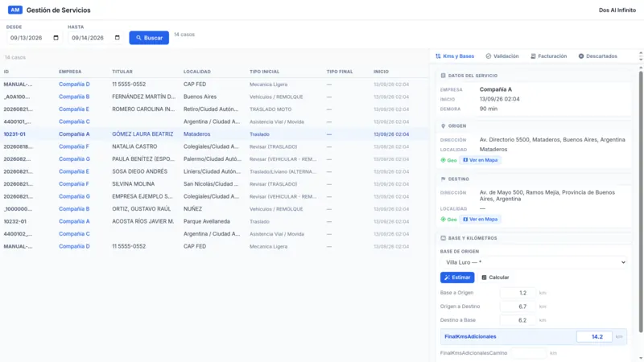Image resolution: width=644 pixels, height=362 pixels.
Task: Click the tab strip scroll arrows
Action: pos(641,56)
